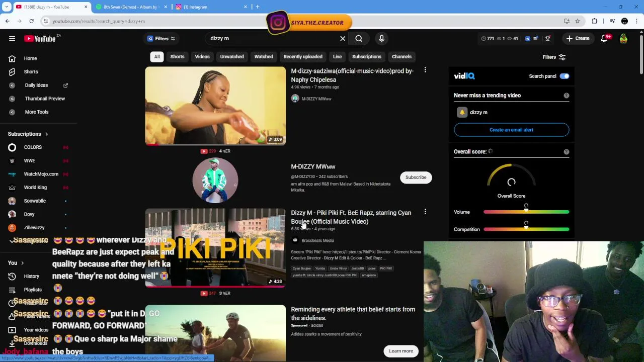
Task: Open the Filters panel on the right of chips
Action: pyautogui.click(x=554, y=57)
